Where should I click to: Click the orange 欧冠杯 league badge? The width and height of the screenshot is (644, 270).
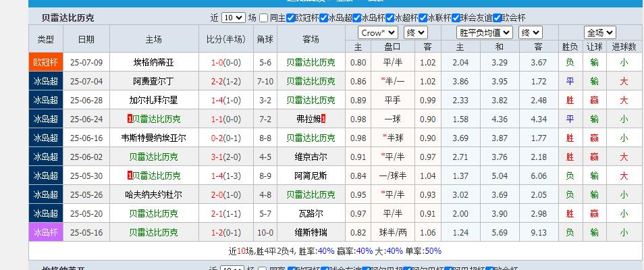[46, 62]
